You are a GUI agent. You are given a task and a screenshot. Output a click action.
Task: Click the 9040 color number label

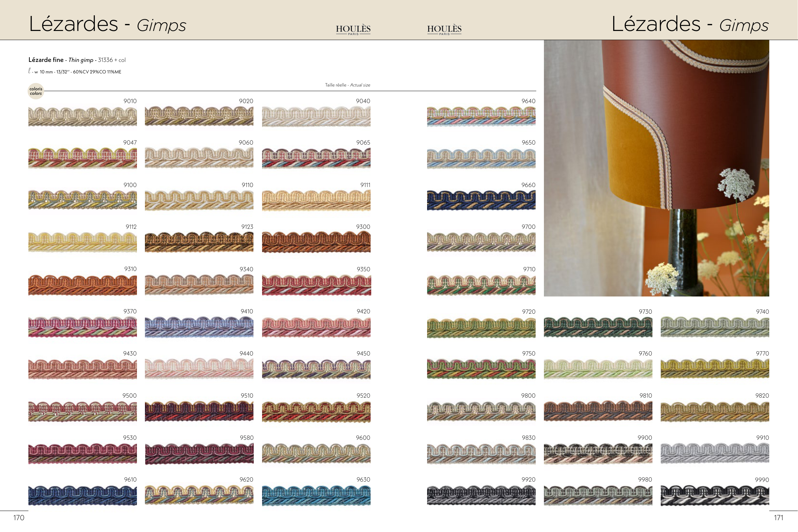[x=363, y=101]
